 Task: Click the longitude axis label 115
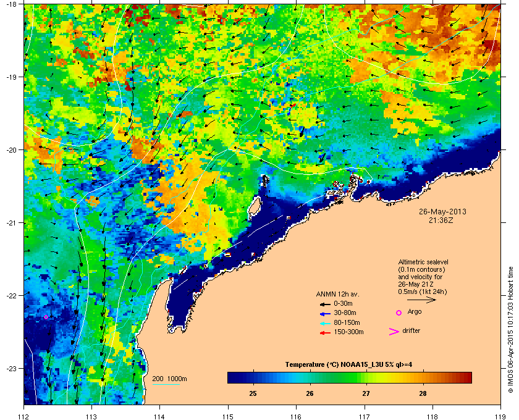coord(228,417)
